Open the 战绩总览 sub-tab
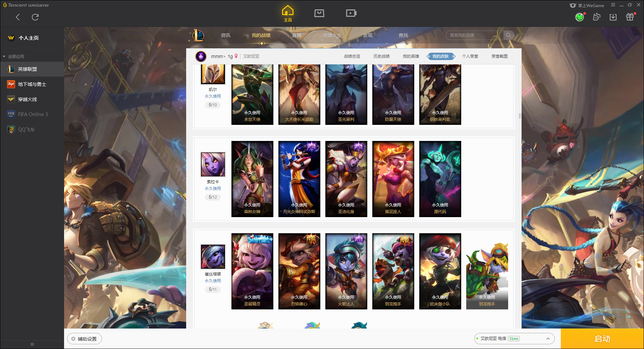 coord(352,56)
